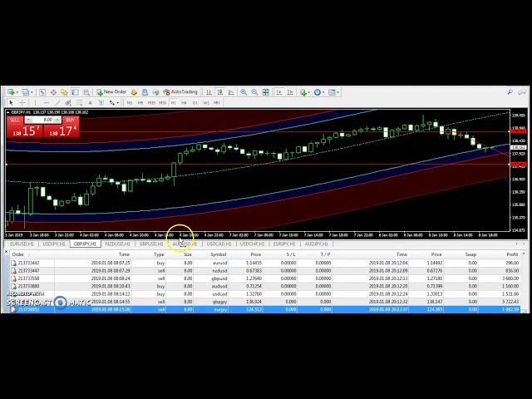Toggle the AutoTrading button

point(180,92)
